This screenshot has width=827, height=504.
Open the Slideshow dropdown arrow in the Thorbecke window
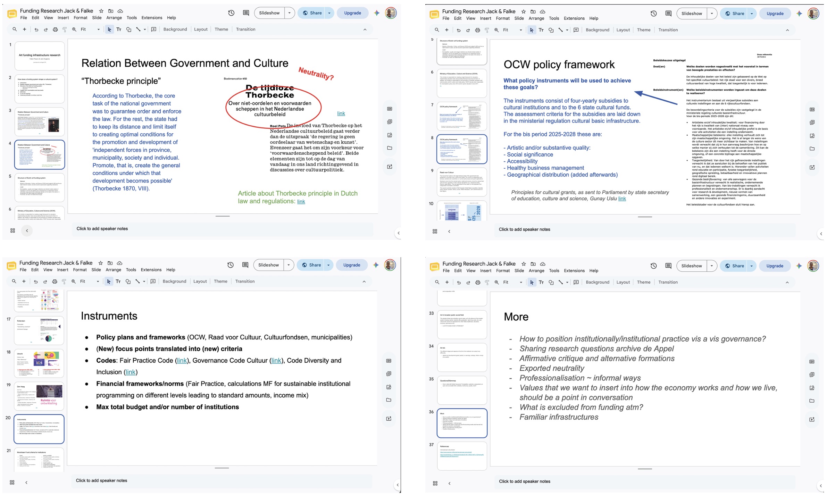click(x=289, y=13)
